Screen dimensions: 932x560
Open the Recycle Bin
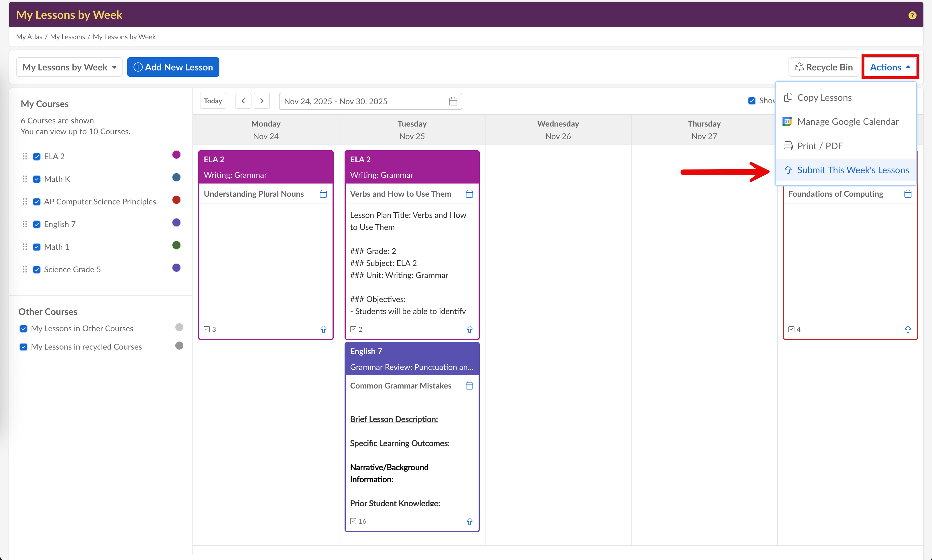[x=823, y=67]
